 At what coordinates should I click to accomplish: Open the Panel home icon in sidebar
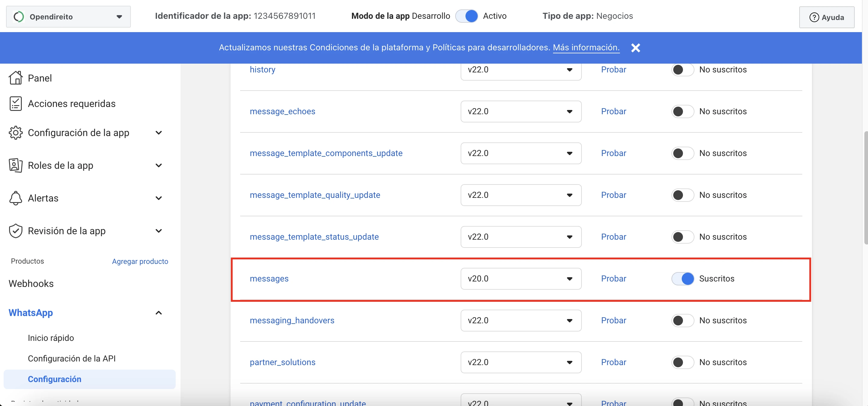point(15,78)
